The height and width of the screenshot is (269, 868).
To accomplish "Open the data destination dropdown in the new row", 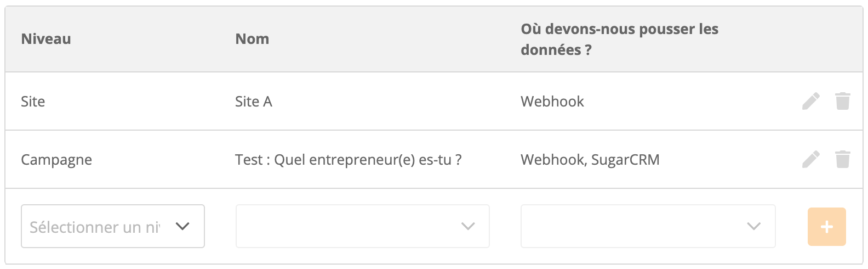I will point(648,226).
